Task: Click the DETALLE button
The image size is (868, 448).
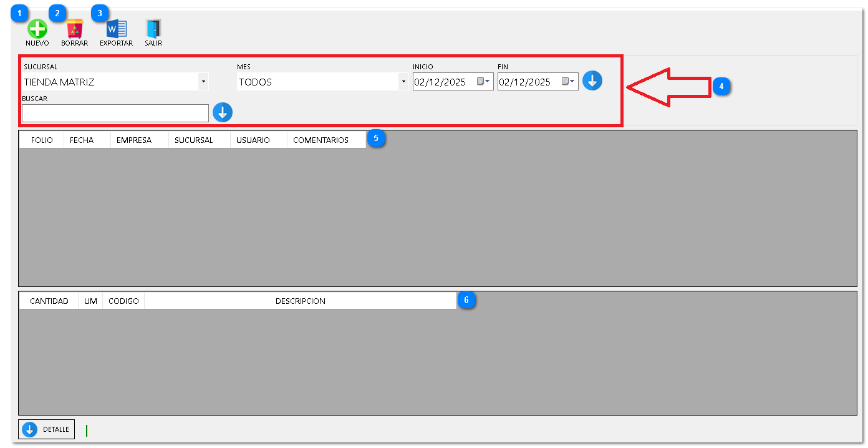Action: coord(47,429)
